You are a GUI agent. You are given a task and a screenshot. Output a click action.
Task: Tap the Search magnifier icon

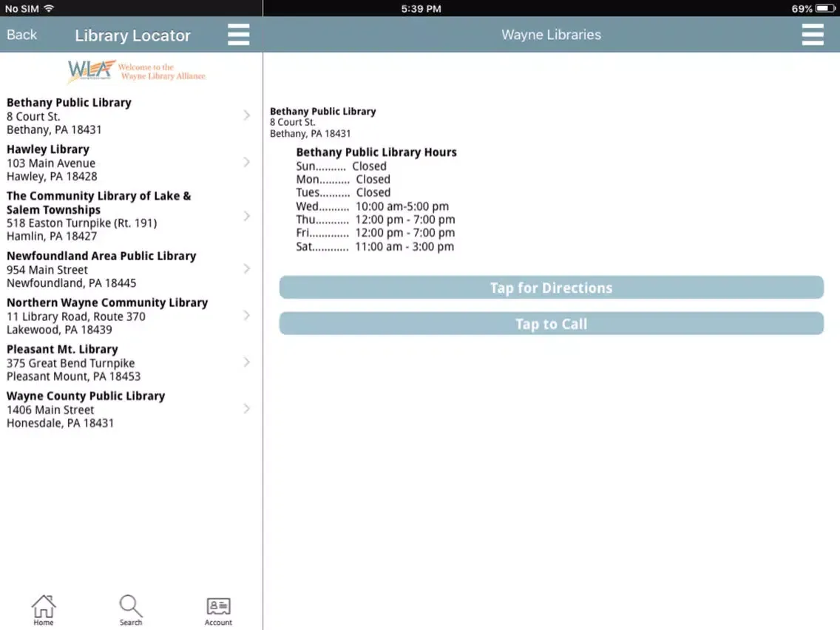coord(131,610)
